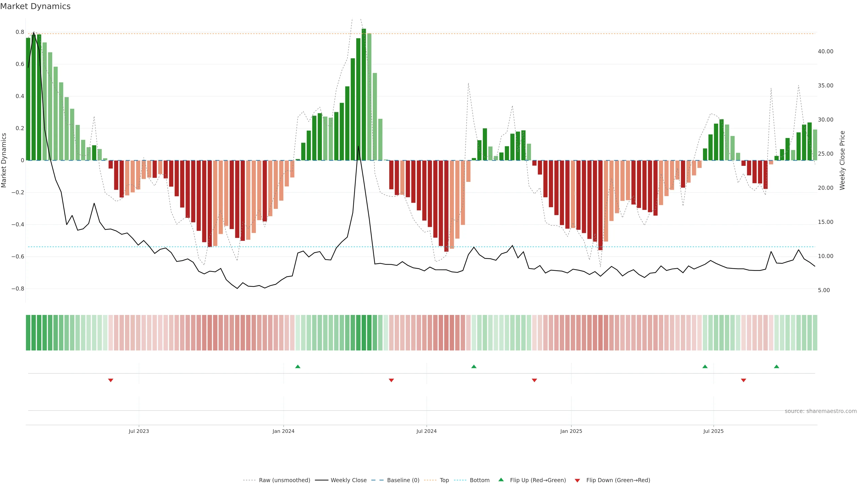
Task: Click the flip-up triangle just before Jul 2025
Action: point(705,366)
